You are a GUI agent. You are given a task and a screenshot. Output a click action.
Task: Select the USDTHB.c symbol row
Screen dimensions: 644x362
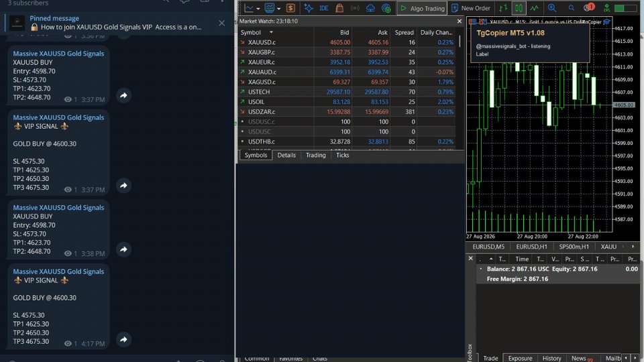tap(347, 141)
